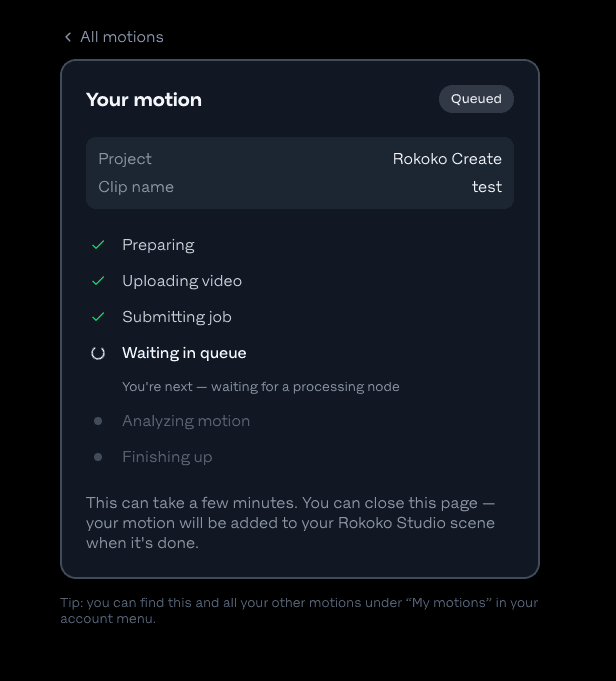Select the Waiting in queue step
This screenshot has width=616, height=681.
(184, 353)
